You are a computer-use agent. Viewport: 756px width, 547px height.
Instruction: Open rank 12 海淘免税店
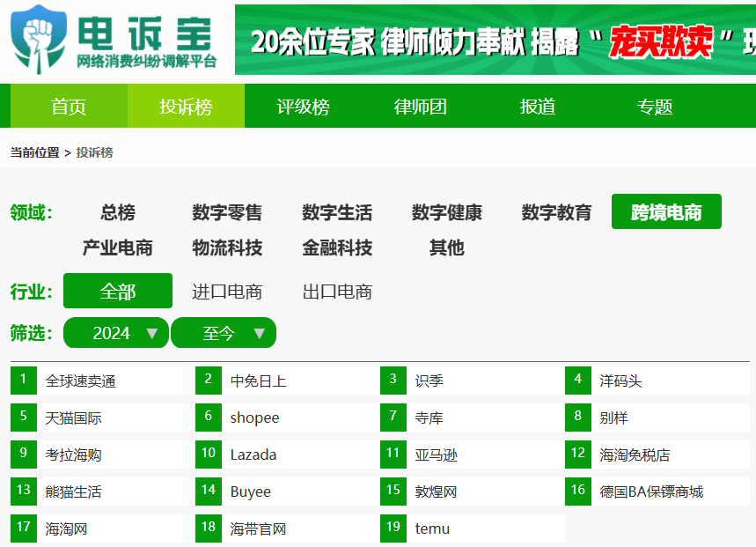click(x=657, y=455)
